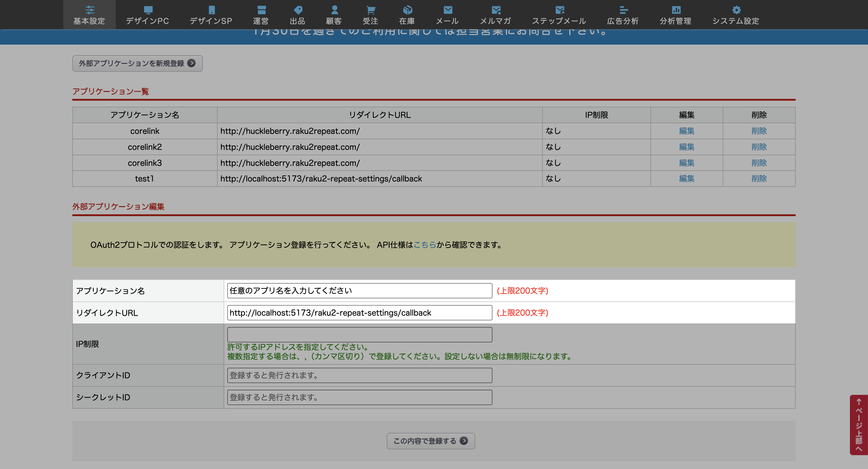Delete the test1 application row
868x469 pixels.
(759, 178)
